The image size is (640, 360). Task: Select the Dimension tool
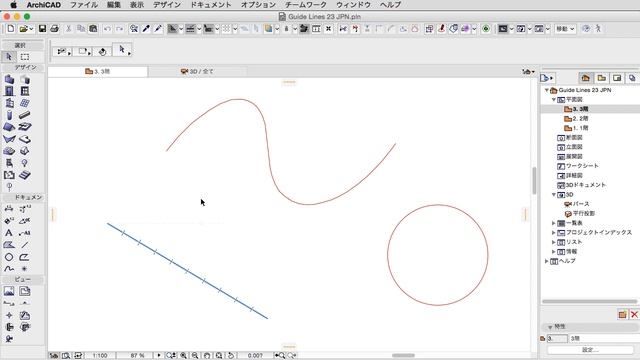[9, 209]
